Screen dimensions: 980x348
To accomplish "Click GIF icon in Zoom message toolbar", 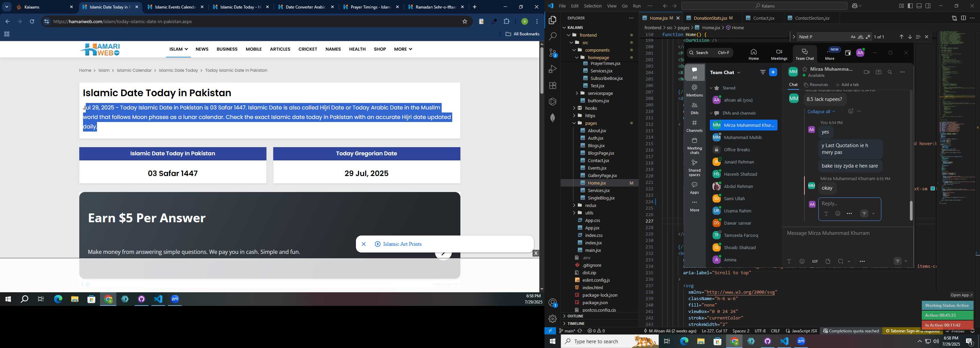I will tap(815, 261).
